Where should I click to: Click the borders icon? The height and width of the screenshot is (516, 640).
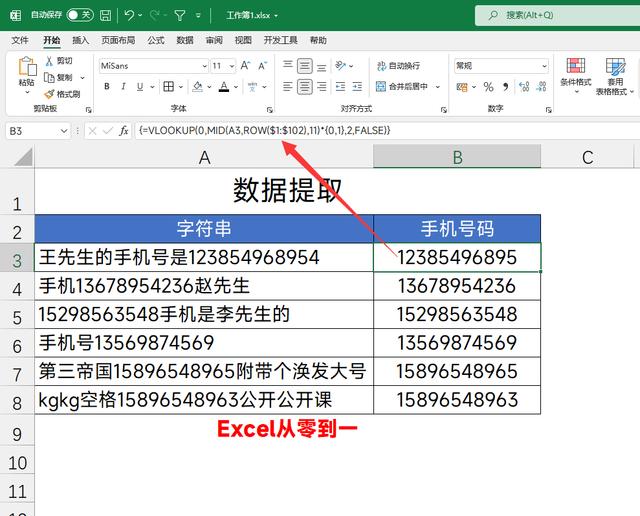169,87
